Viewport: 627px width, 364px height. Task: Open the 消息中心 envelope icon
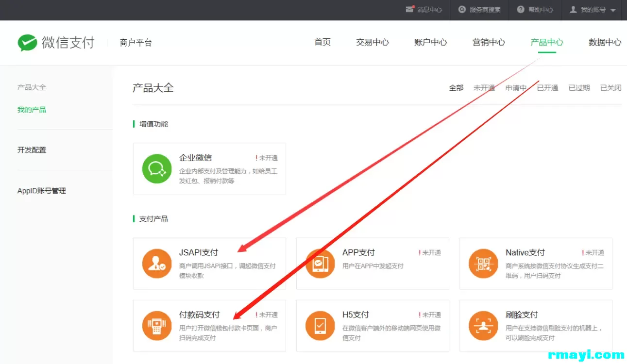410,9
